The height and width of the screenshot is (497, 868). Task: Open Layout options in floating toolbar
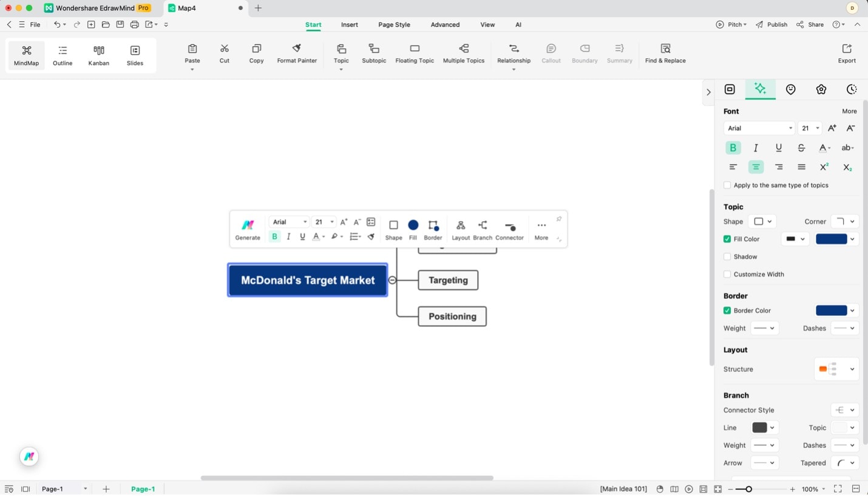point(461,230)
